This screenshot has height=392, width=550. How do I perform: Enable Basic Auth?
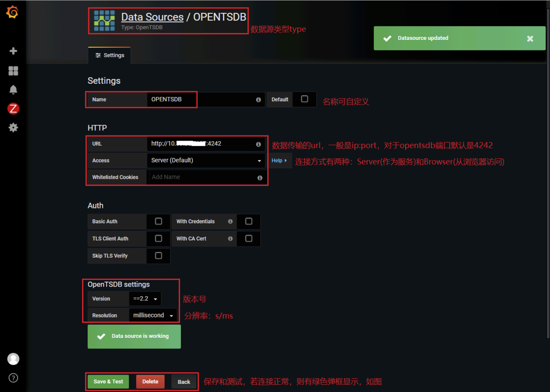coord(158,221)
